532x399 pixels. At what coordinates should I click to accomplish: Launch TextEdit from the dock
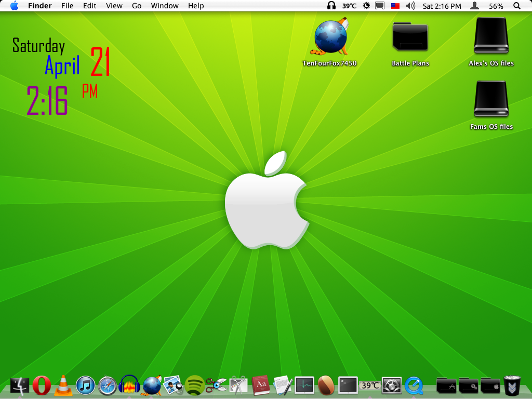coord(283,385)
